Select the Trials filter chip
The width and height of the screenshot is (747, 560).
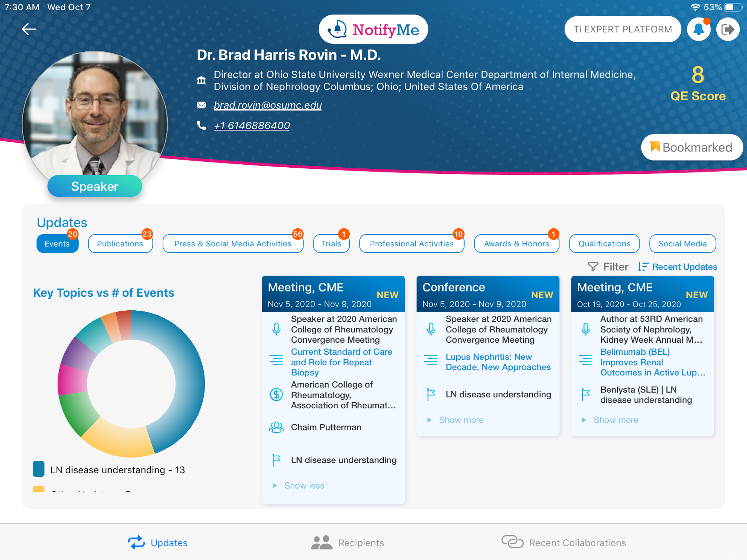[x=331, y=244]
